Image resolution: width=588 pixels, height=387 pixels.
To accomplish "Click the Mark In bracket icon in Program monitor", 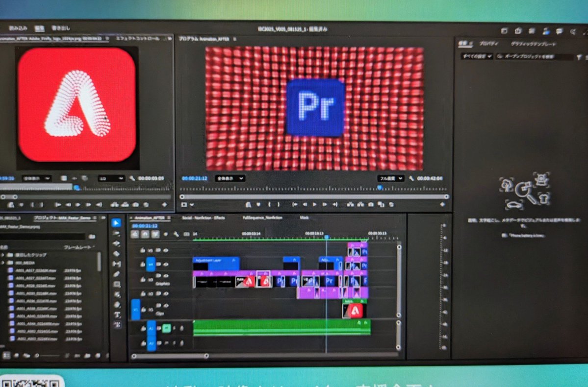I will 270,205.
